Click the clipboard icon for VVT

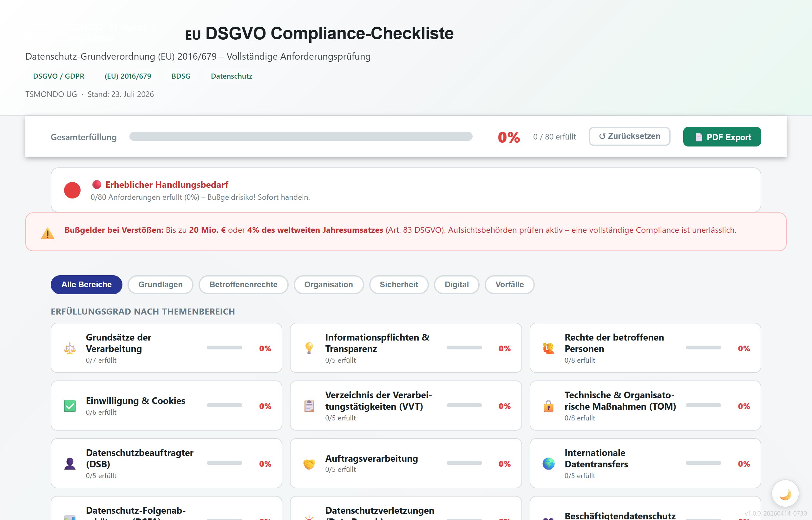point(309,406)
